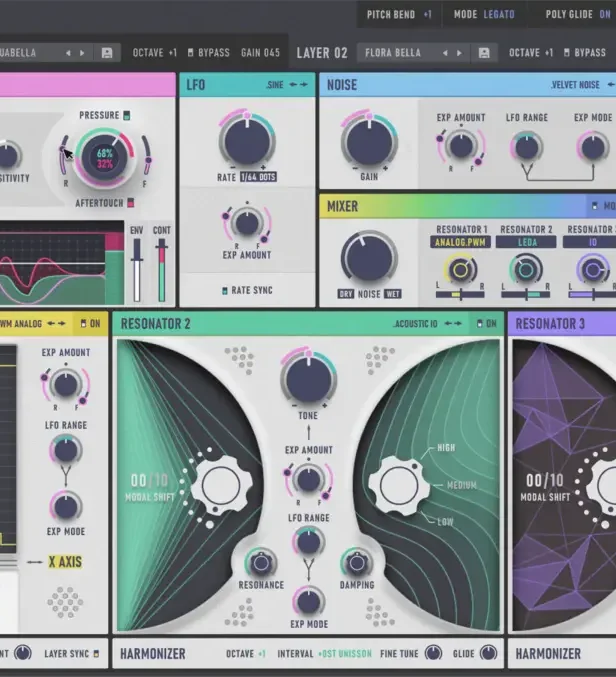Screen dimensions: 616x677
Task: Click the High/Medium/Low gear dial in Resonator 2
Action: coord(399,485)
